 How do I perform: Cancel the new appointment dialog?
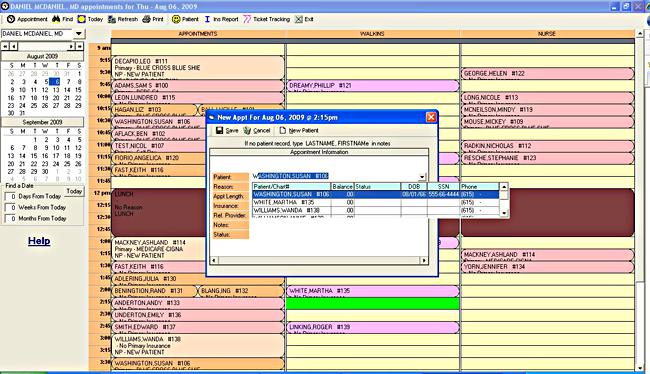click(x=257, y=131)
